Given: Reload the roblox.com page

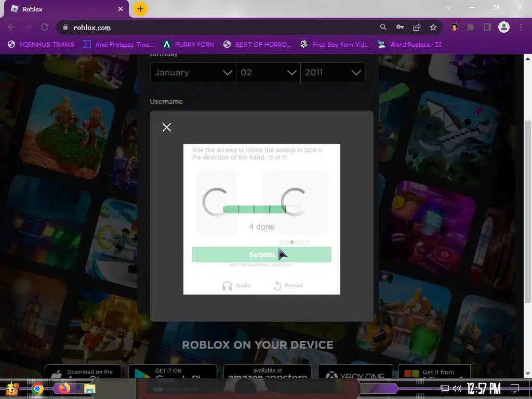Looking at the screenshot, I should (x=45, y=28).
